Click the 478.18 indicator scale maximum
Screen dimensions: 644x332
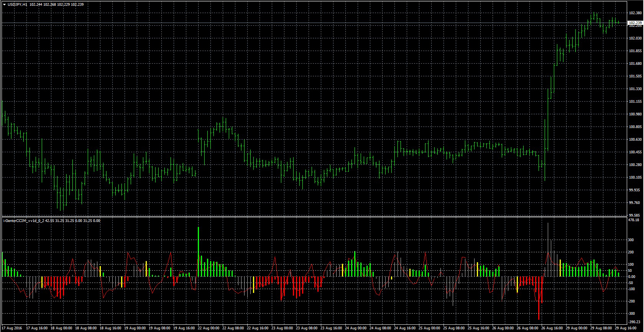634,220
